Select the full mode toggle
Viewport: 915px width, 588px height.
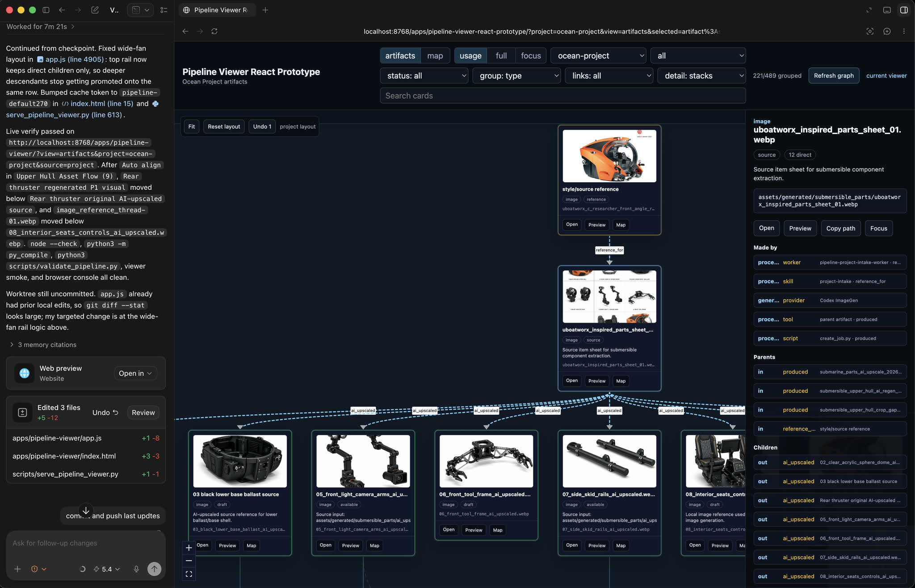501,55
